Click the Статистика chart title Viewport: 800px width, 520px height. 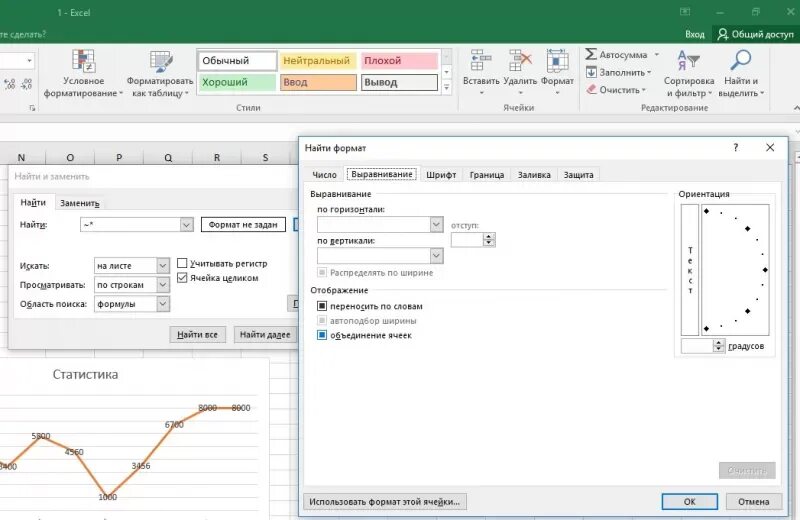point(85,375)
